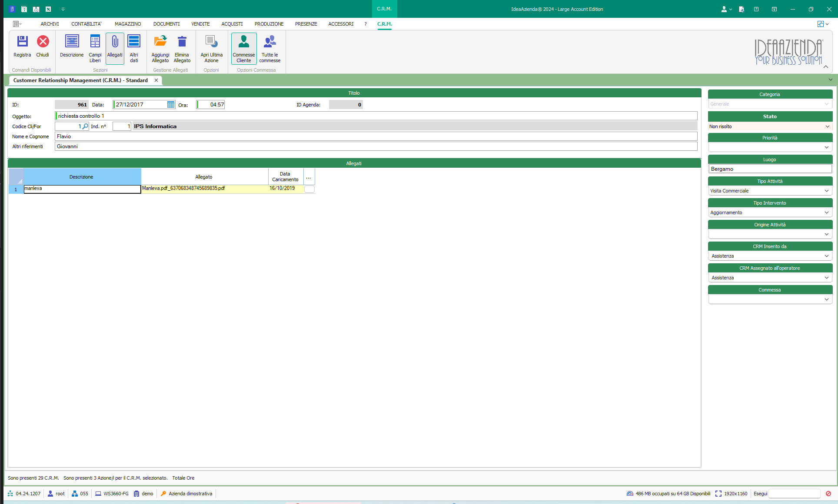Close the Customer Relationship Management tab

156,80
